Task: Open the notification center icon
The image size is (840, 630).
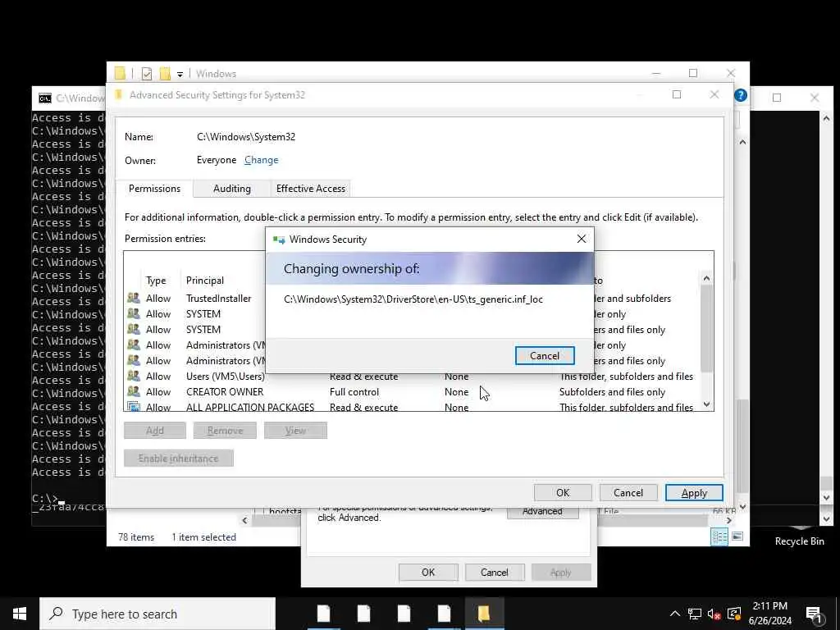Action: (x=814, y=615)
